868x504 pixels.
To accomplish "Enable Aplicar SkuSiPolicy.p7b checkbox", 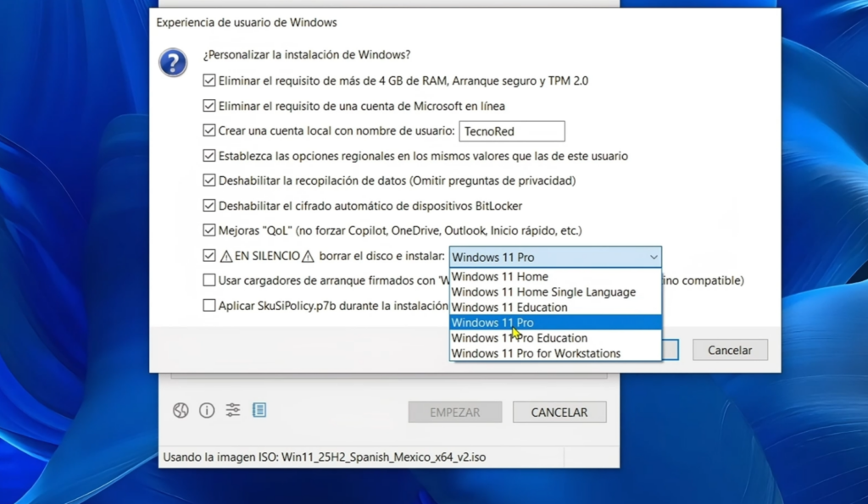I will [x=209, y=306].
